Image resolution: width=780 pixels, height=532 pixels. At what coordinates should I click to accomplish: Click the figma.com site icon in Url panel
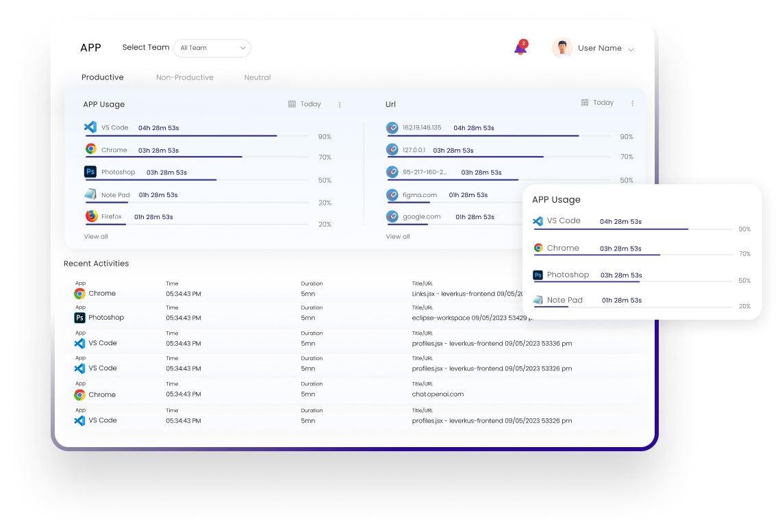[x=392, y=194]
